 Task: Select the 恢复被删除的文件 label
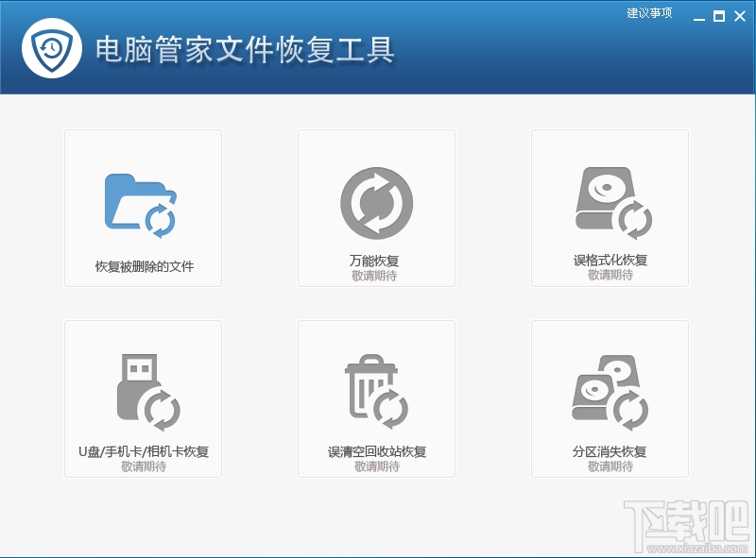(145, 266)
